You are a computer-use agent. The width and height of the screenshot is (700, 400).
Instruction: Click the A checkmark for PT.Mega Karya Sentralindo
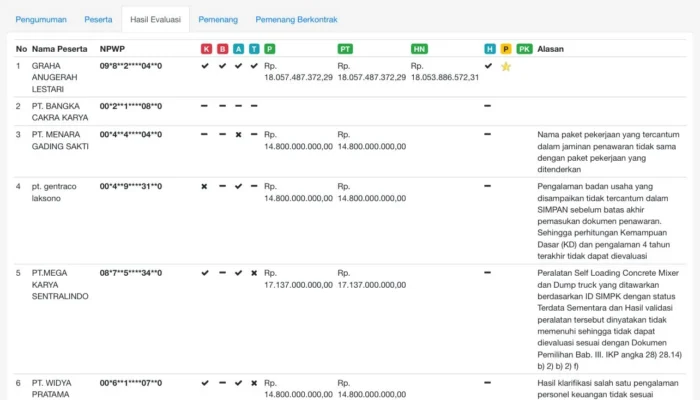click(238, 273)
